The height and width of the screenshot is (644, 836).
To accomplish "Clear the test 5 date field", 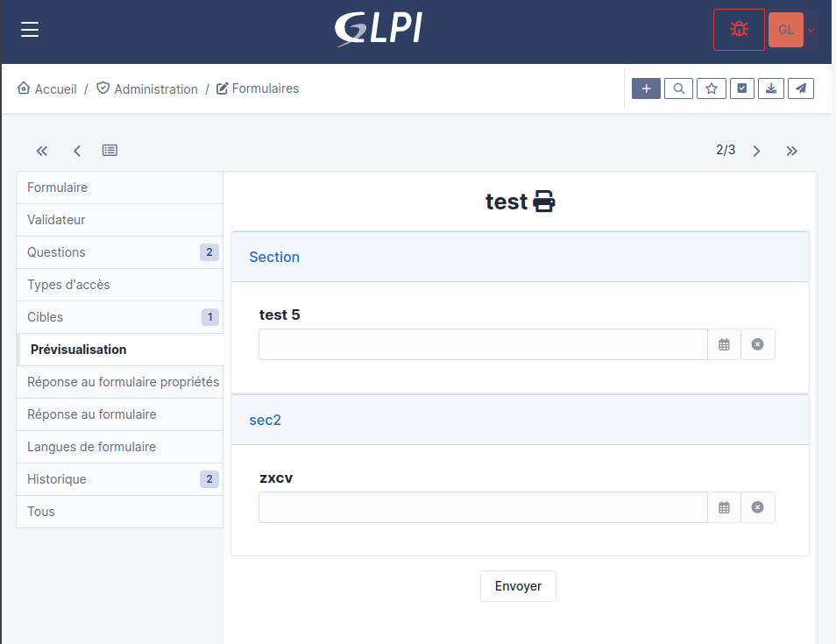I will point(758,344).
